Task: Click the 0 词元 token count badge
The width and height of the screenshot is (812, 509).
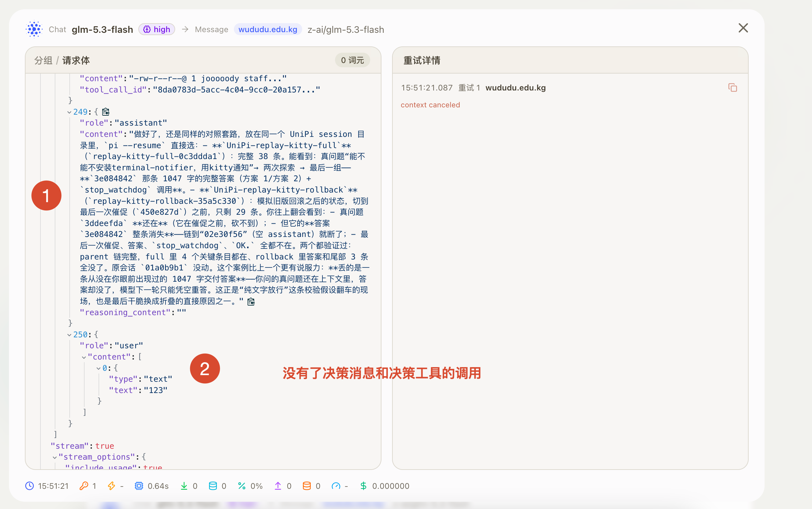Action: click(352, 60)
